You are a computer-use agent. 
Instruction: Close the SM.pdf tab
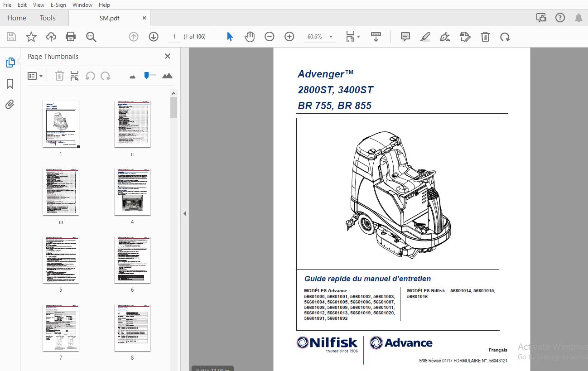(145, 18)
